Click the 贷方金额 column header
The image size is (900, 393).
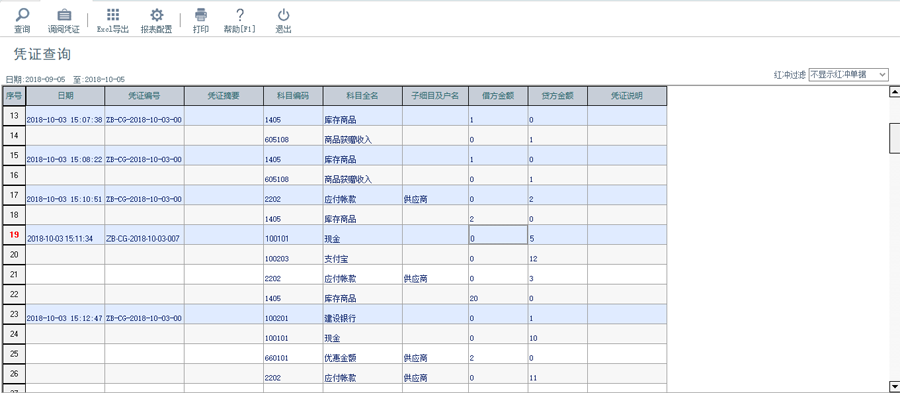pyautogui.click(x=558, y=96)
